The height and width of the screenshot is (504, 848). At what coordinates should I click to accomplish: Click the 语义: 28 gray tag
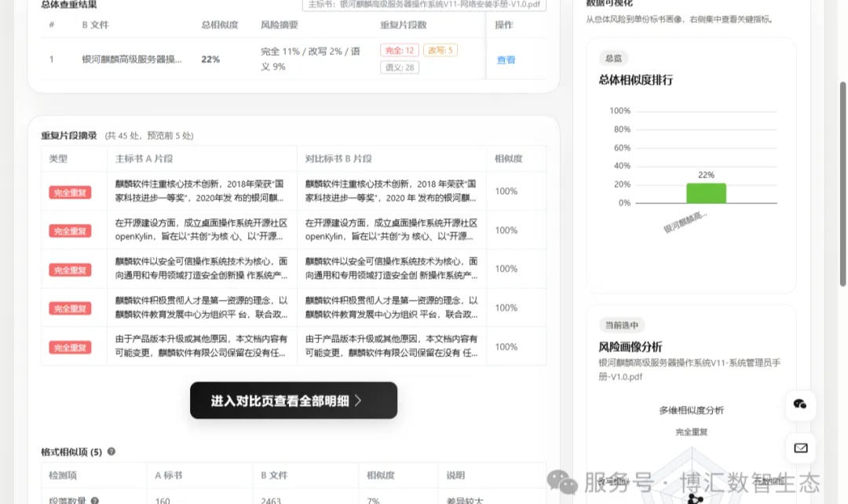(399, 68)
